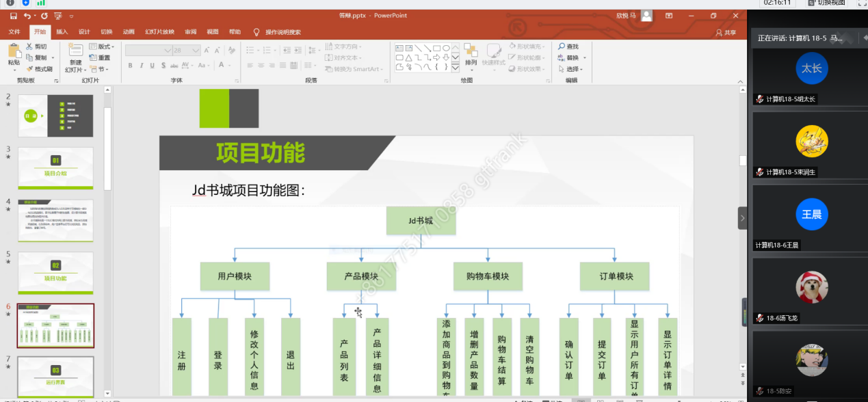This screenshot has height=402, width=868.
Task: Select slide 4 thumbnail in panel
Action: [x=55, y=220]
